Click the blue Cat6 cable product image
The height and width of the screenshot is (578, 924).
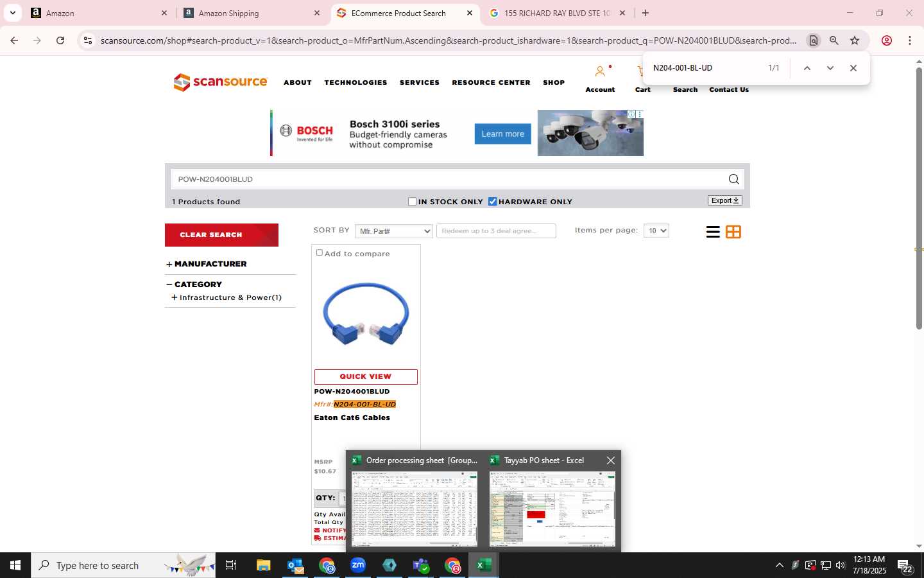coord(366,314)
